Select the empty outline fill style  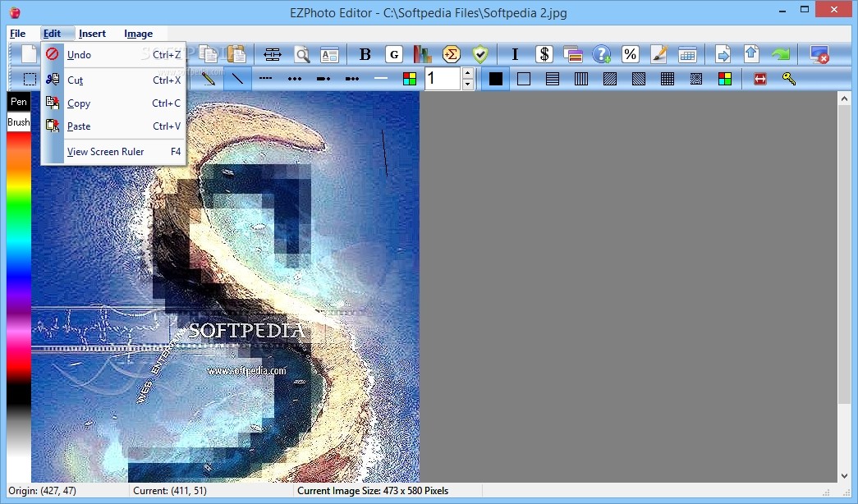point(524,79)
